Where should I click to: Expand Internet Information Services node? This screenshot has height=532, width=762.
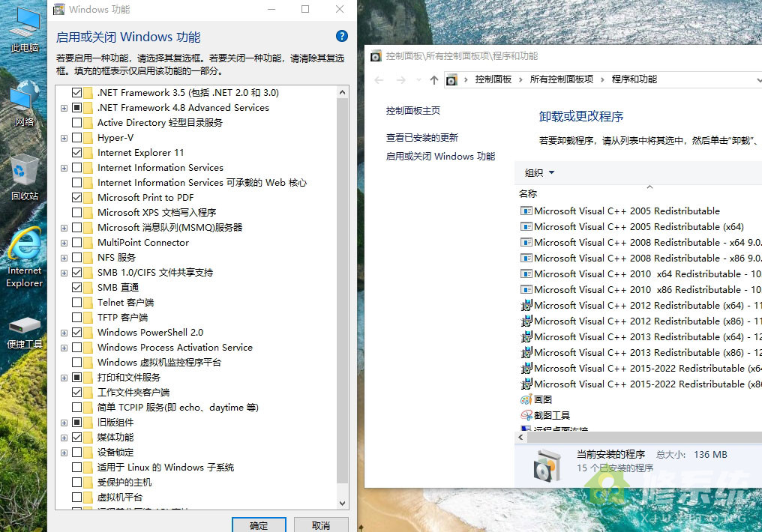pyautogui.click(x=64, y=168)
